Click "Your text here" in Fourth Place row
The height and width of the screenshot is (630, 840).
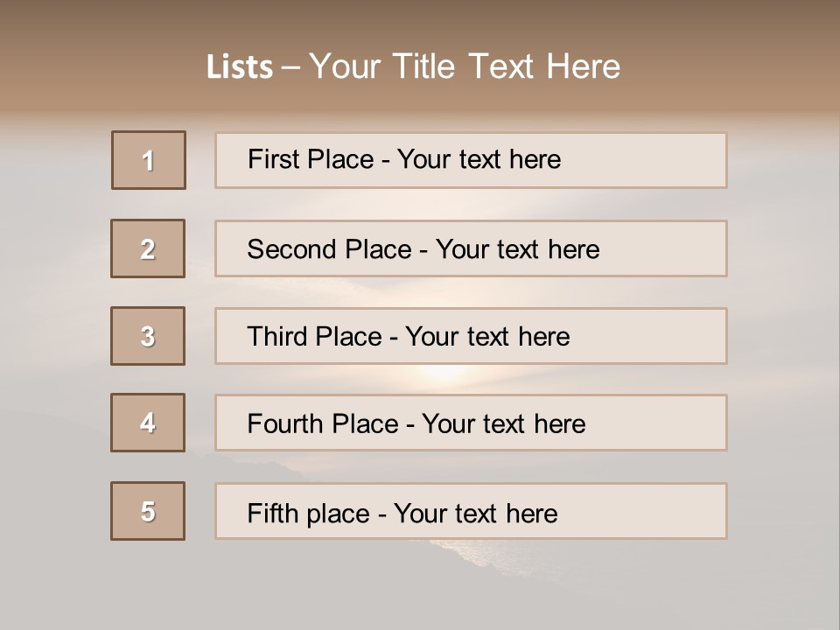pyautogui.click(x=503, y=424)
